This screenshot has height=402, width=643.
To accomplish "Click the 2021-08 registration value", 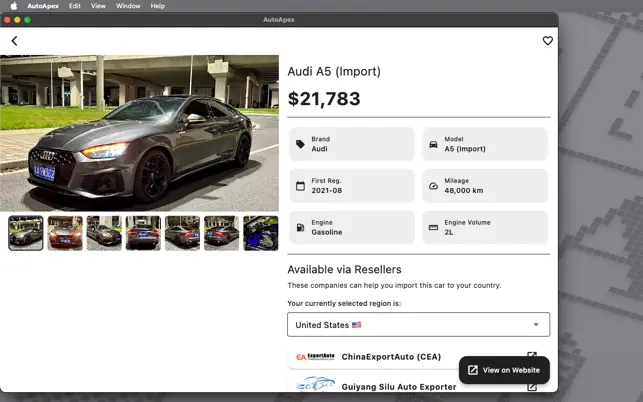I will tap(327, 190).
